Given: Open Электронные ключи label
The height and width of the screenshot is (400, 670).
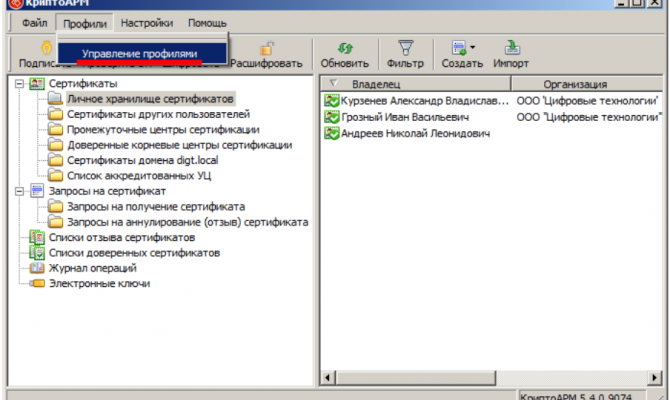Looking at the screenshot, I should [x=99, y=283].
